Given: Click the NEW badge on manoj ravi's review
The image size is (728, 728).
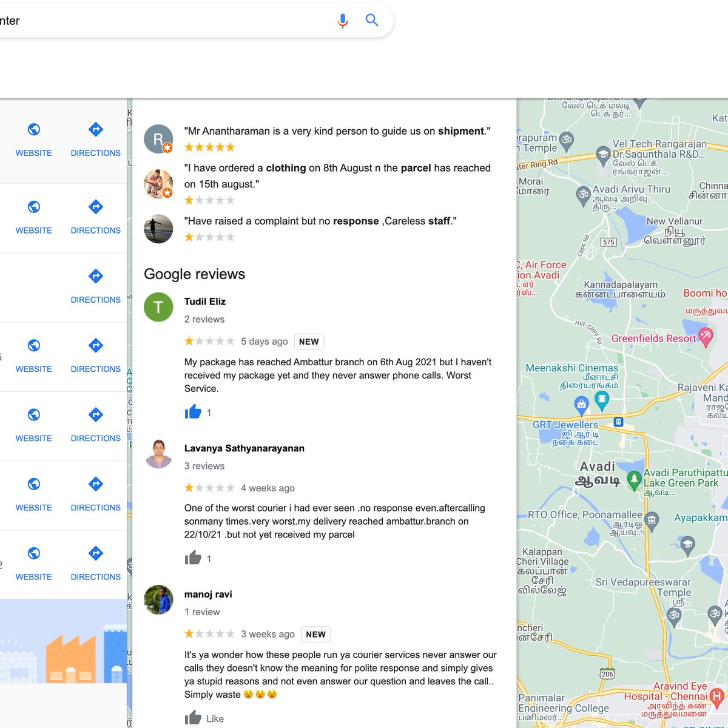Looking at the screenshot, I should (316, 634).
